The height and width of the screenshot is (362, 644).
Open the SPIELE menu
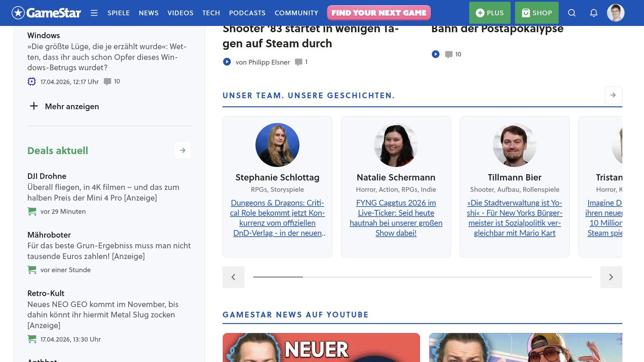click(119, 13)
